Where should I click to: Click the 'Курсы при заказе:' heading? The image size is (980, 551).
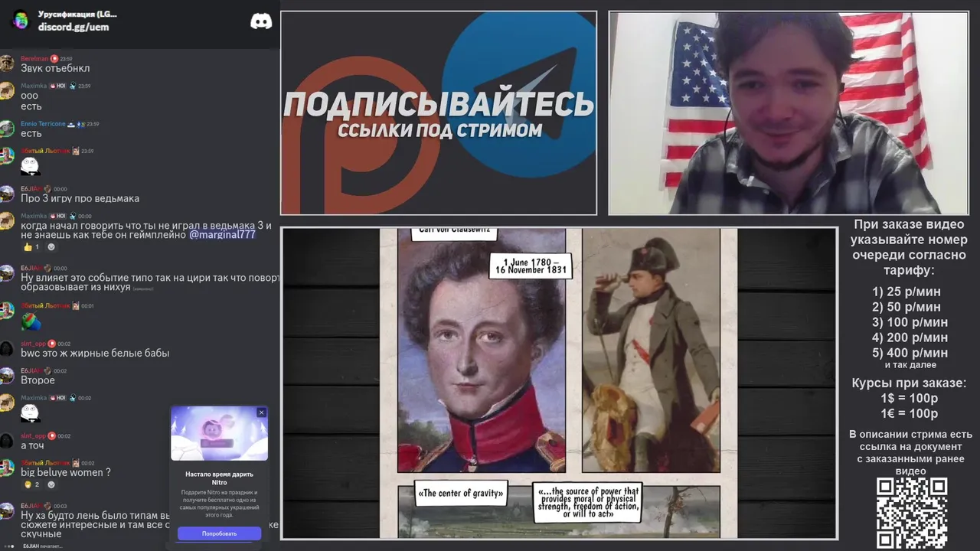910,383
